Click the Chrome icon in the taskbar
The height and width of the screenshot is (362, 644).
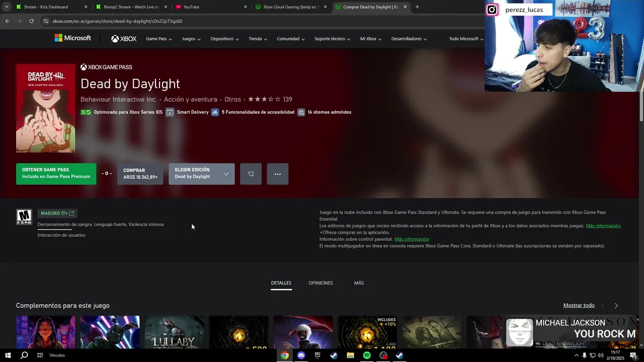(x=285, y=355)
